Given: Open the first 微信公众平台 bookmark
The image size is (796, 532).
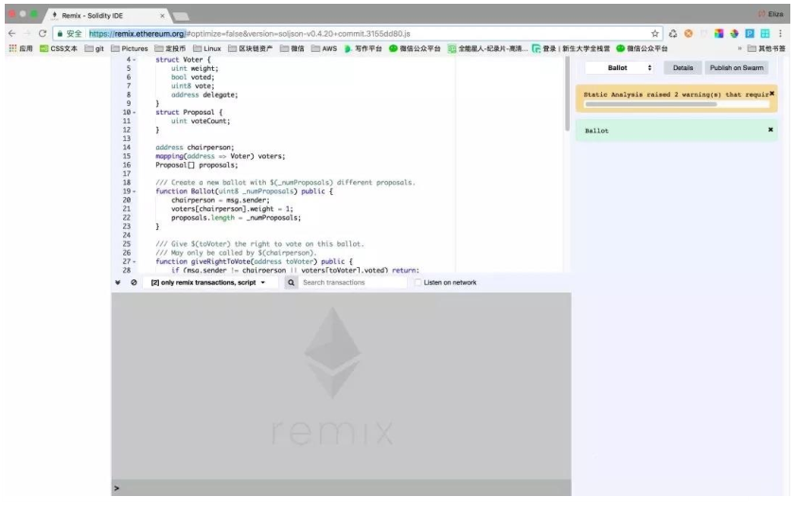Looking at the screenshot, I should coord(415,48).
